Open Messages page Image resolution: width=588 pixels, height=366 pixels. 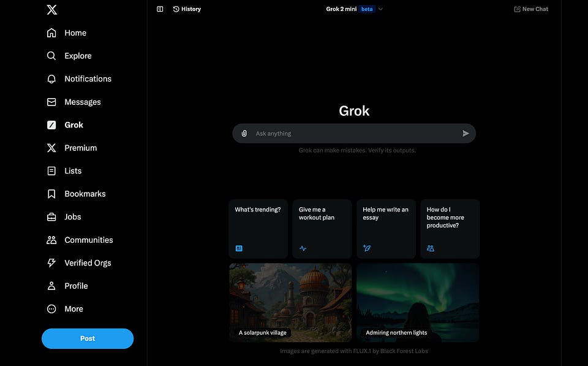(83, 102)
